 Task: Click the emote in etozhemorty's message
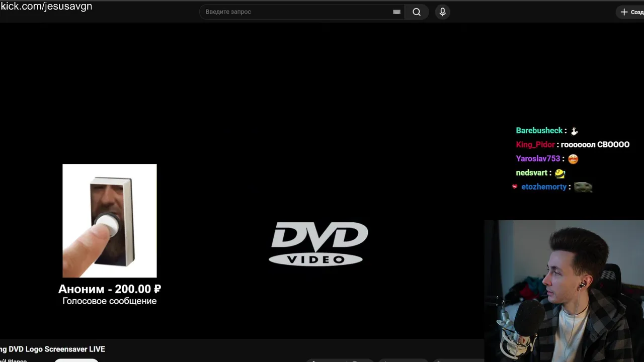(x=584, y=187)
